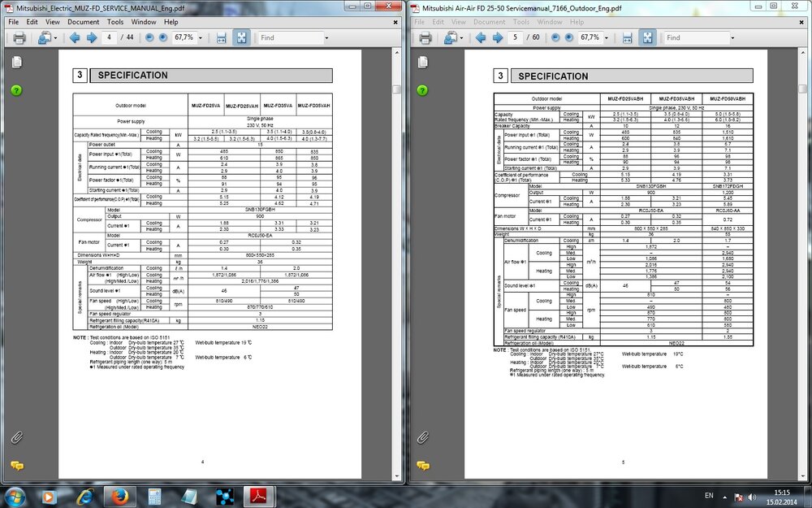Click scroll up arrow in left window scrollbar
812x508 pixels.
point(397,52)
